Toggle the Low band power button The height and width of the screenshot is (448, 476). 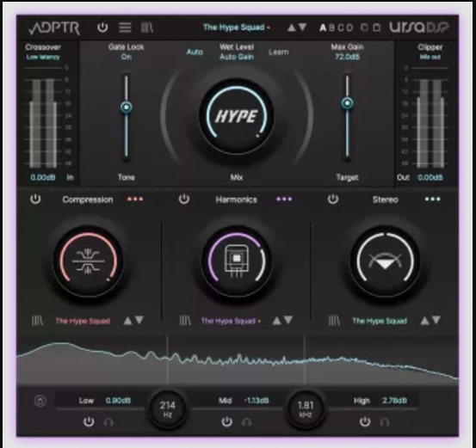pos(89,422)
